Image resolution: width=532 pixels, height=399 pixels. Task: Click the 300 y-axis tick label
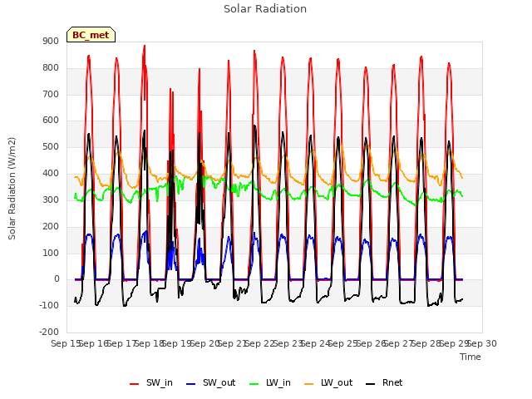[x=51, y=199]
